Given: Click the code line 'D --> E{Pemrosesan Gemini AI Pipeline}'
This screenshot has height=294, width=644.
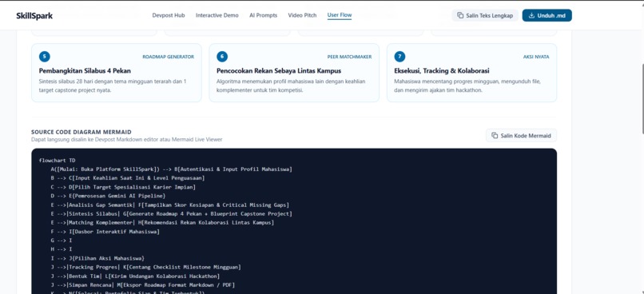Looking at the screenshot, I should point(109,197).
